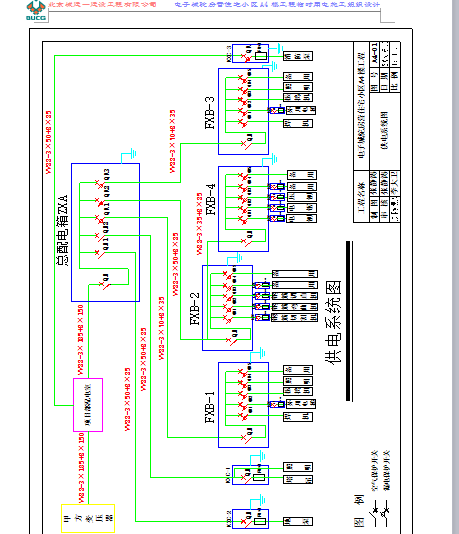Click the 供电系统图 drawing title
The image size is (459, 534).
(333, 322)
